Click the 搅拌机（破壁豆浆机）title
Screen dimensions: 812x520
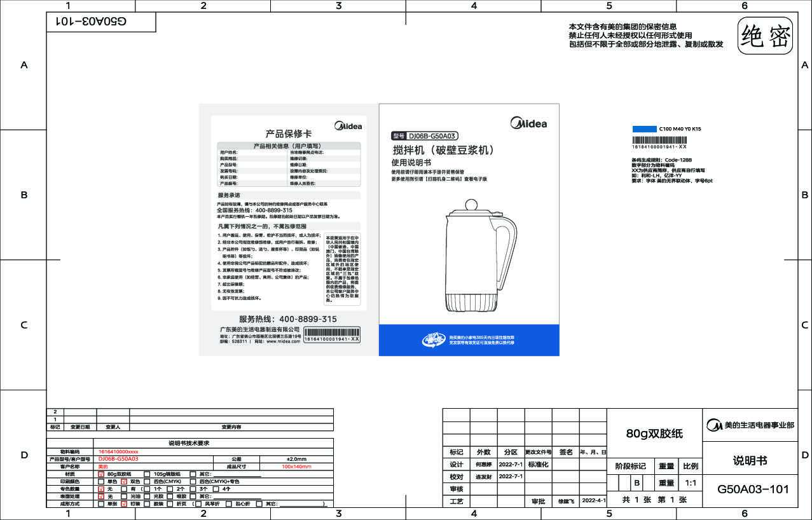(444, 151)
